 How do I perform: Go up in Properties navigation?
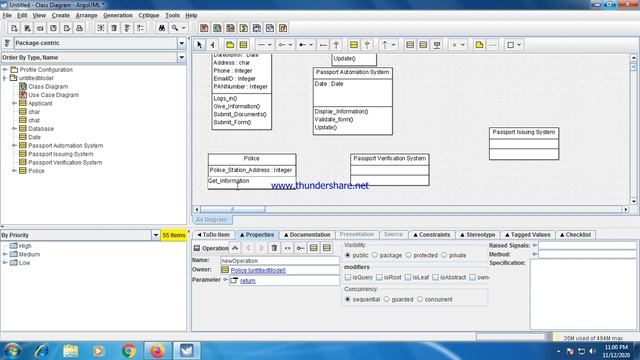click(235, 248)
